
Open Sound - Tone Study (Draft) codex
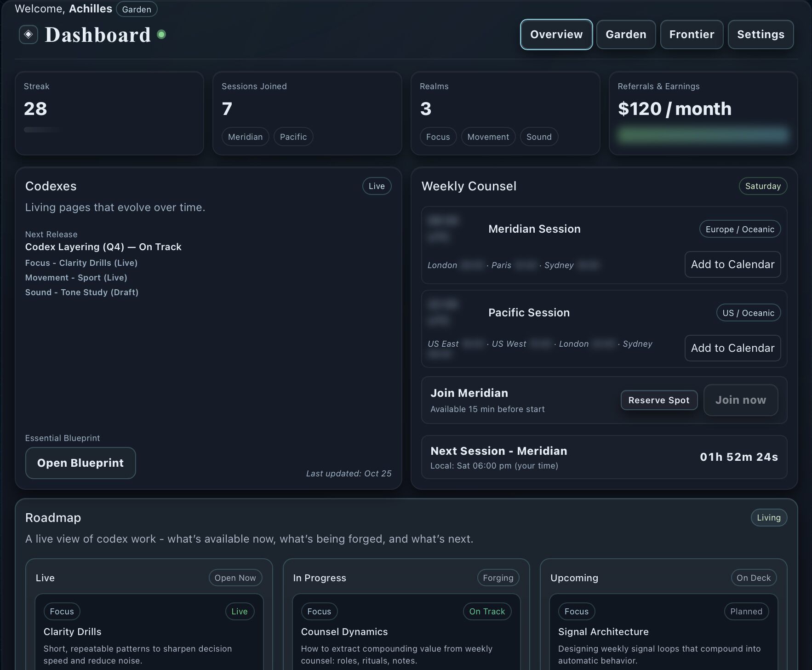(82, 292)
